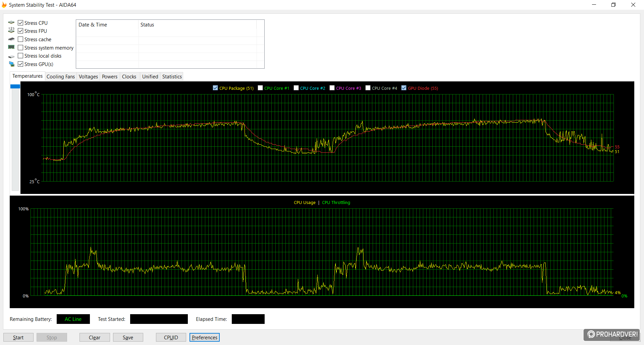Open Preferences dialog

(x=205, y=337)
